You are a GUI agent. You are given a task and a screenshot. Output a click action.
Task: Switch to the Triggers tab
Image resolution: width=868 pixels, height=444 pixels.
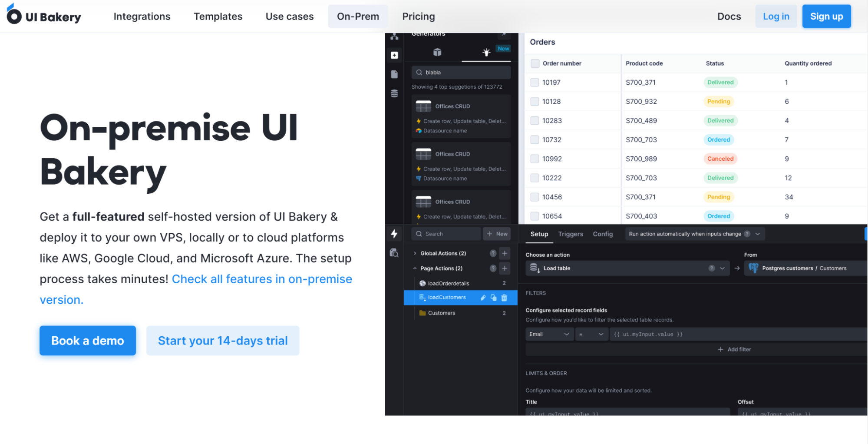(571, 234)
